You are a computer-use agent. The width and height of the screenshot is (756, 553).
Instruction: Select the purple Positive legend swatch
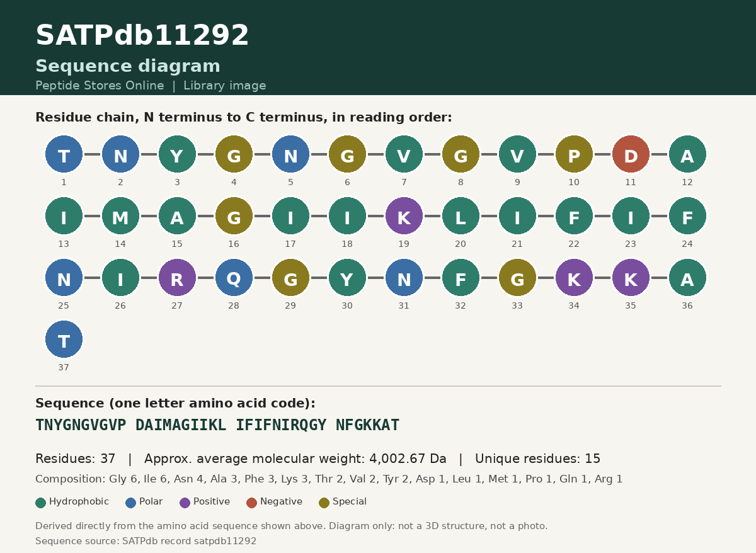click(x=185, y=503)
